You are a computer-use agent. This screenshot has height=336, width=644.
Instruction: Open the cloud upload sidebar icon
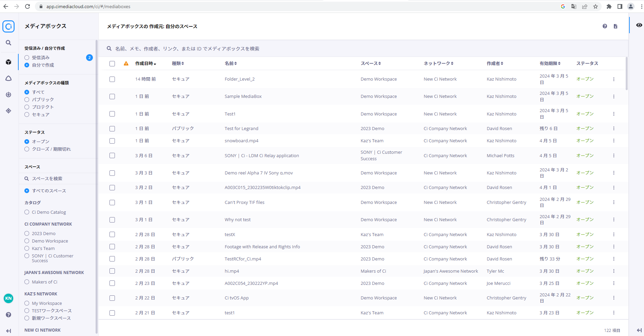pyautogui.click(x=8, y=78)
